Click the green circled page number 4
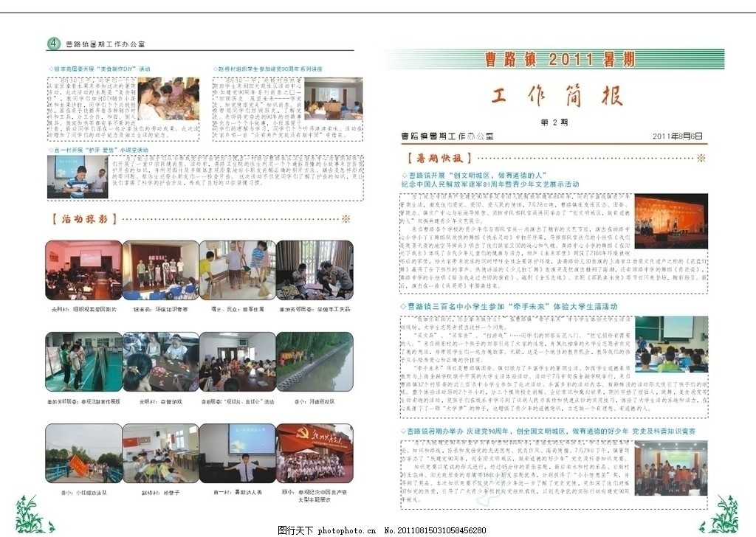Screen dimensions: 756x537 click(53, 44)
